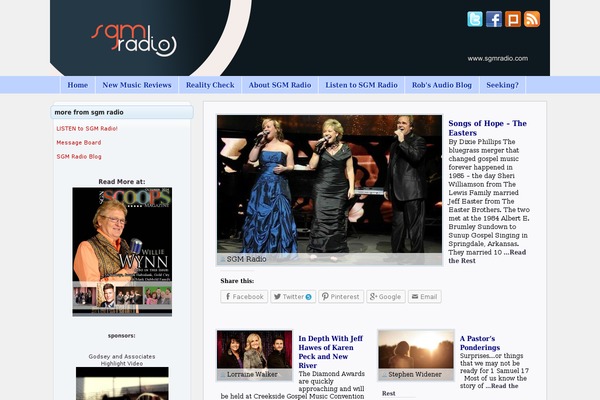Share the article on Facebook

pos(244,297)
